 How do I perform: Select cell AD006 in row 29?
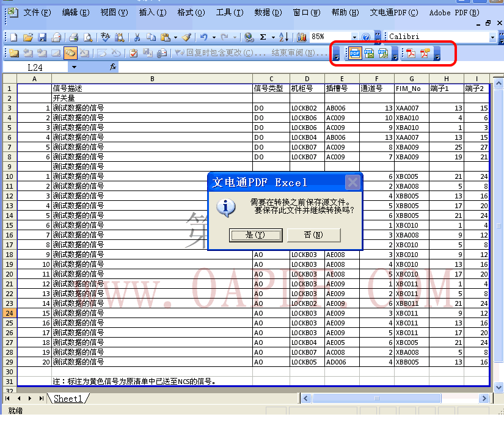click(342, 362)
